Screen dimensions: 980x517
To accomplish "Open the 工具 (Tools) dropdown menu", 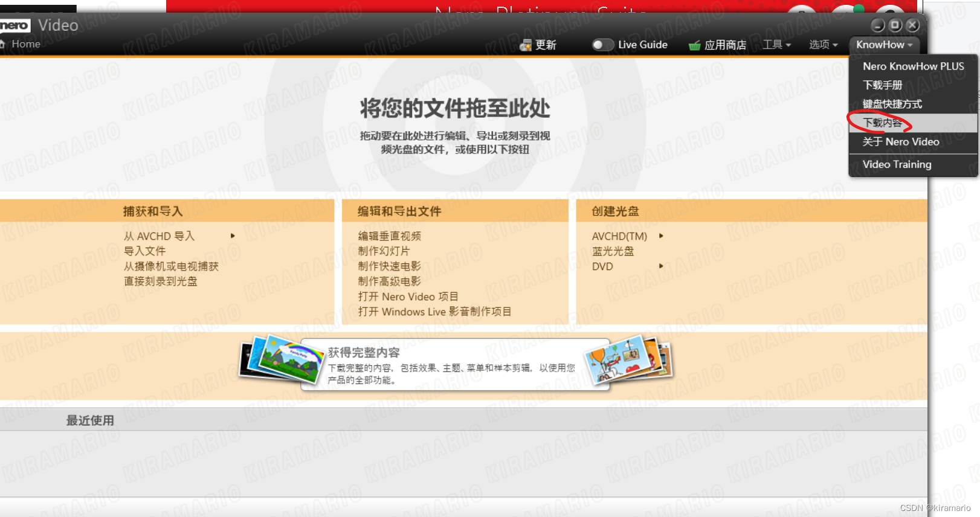I will [776, 45].
